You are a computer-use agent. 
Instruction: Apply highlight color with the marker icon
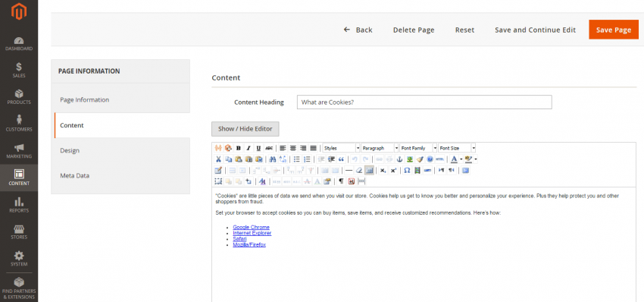tap(469, 159)
